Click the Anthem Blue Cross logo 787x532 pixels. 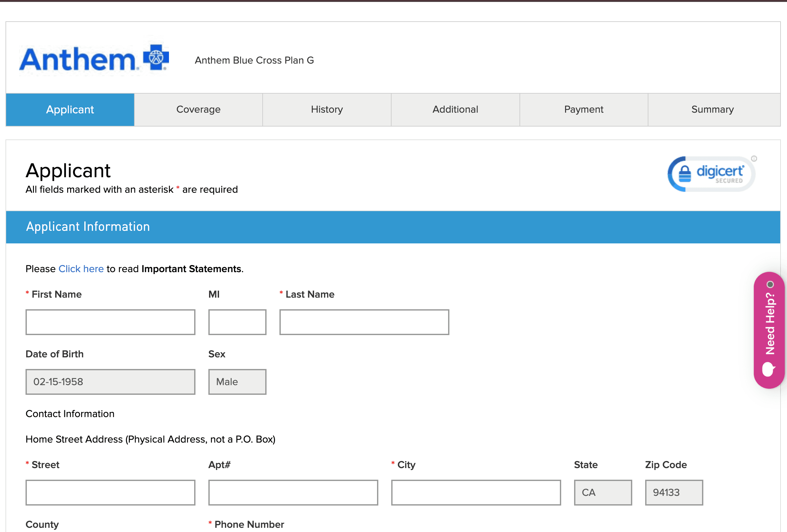(x=94, y=58)
